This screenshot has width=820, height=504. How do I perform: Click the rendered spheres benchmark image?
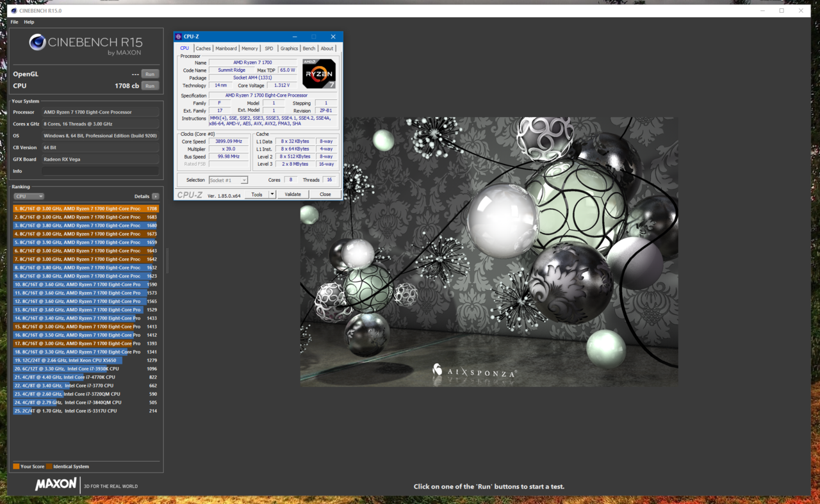(x=489, y=252)
